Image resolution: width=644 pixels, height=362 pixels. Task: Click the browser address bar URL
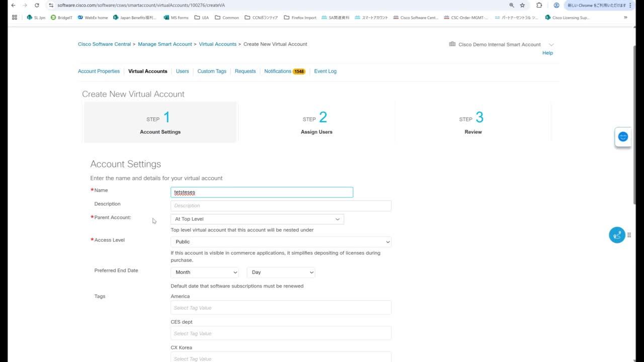[x=141, y=5]
